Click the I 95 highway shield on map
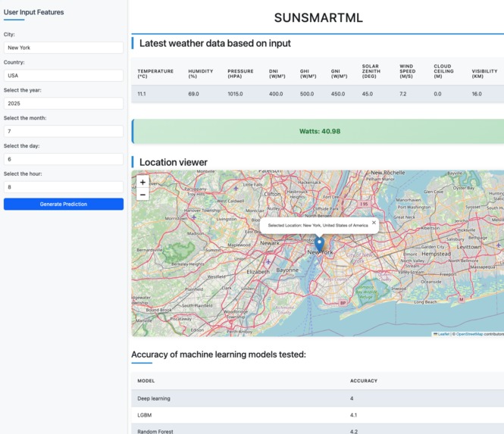Screen dimensions: 504x434 pos(364,204)
